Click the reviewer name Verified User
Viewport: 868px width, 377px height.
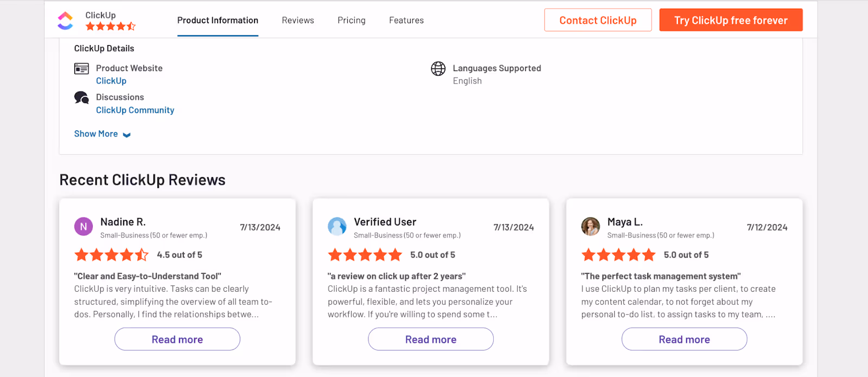[385, 222]
